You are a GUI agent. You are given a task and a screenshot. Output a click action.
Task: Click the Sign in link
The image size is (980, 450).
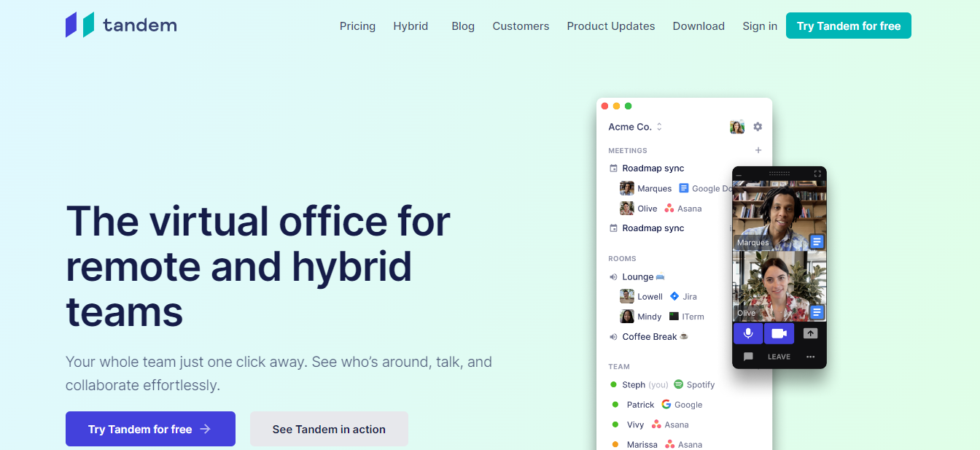760,26
